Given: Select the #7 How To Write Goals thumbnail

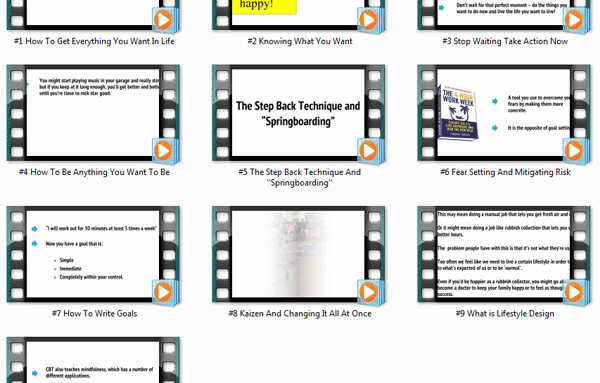Looking at the screenshot, I should click(93, 254).
